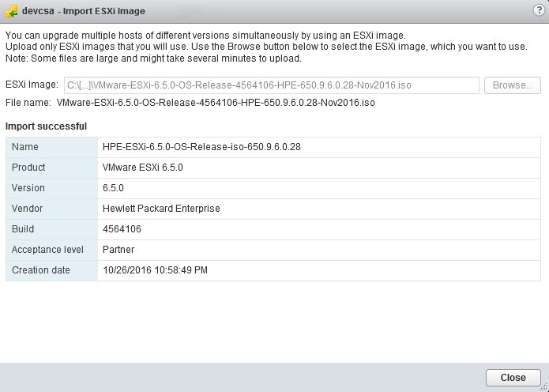Screen dimensions: 549x392
Task: Click the Browse button
Action: coord(513,85)
